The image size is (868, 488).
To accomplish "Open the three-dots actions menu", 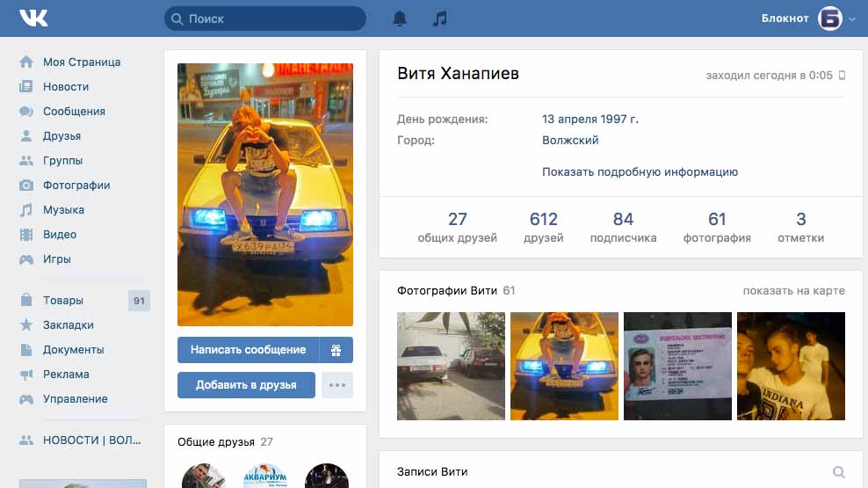I will [336, 385].
